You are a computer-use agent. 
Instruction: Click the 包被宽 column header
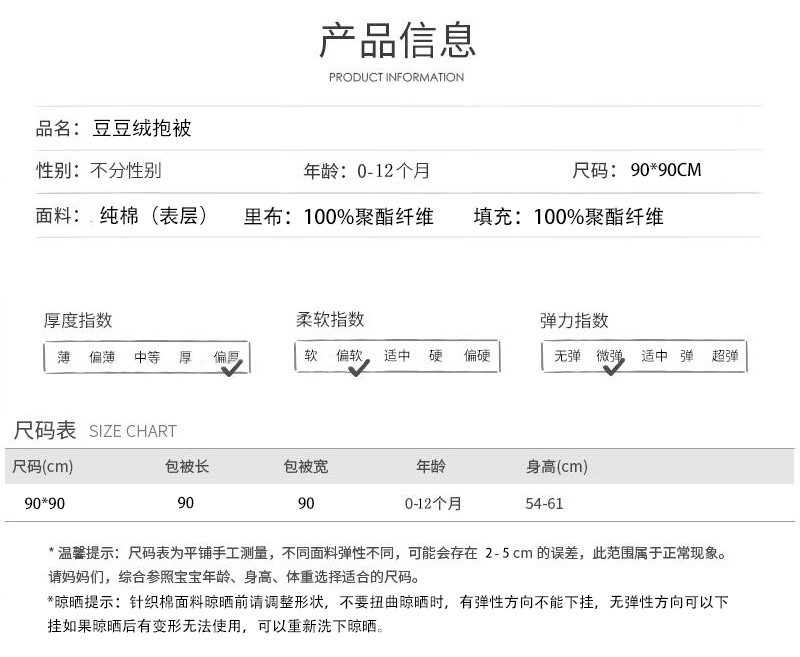point(306,466)
